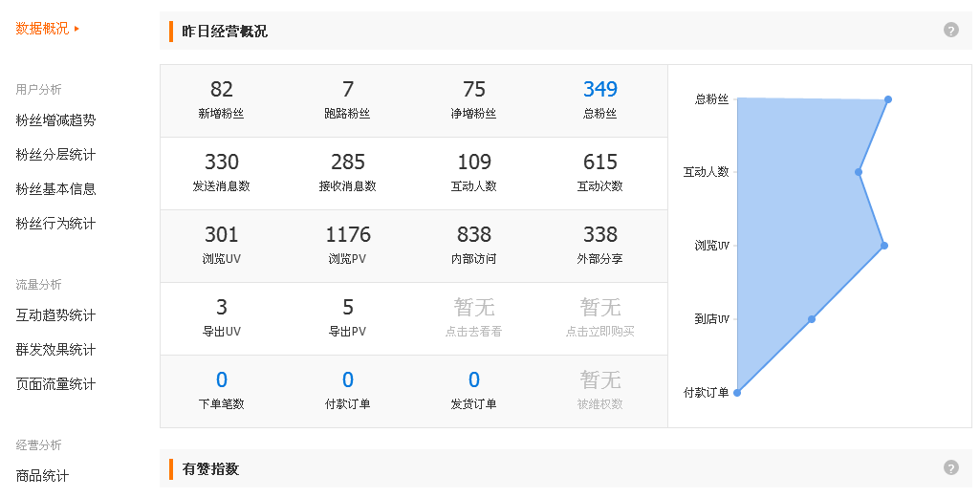Click 点击去看看 link

click(x=474, y=332)
